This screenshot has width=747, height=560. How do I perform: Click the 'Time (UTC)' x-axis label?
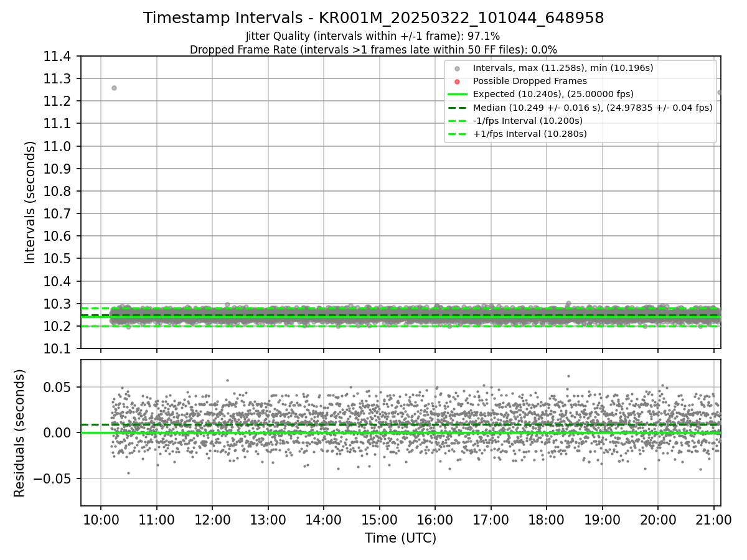coord(400,538)
